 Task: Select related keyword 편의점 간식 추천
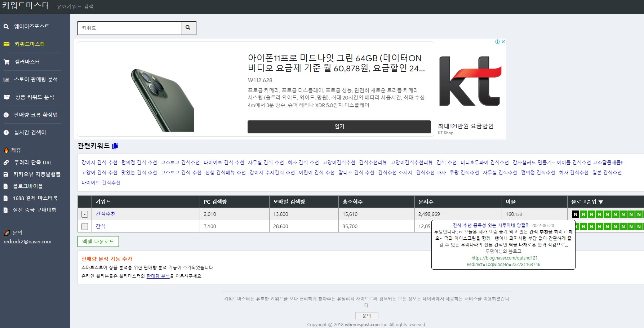click(139, 163)
